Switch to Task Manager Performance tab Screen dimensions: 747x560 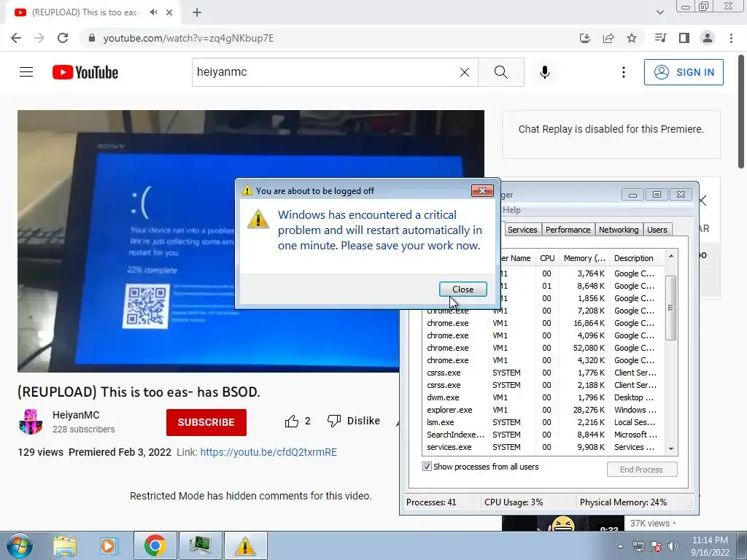click(568, 230)
